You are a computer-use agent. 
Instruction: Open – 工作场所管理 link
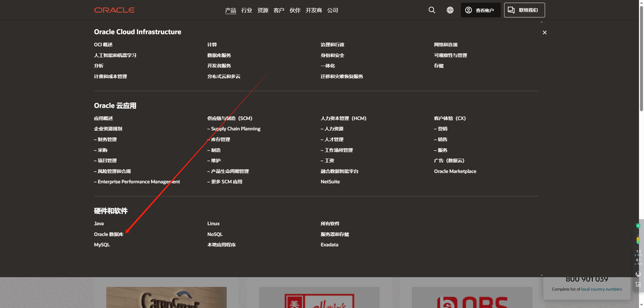337,150
